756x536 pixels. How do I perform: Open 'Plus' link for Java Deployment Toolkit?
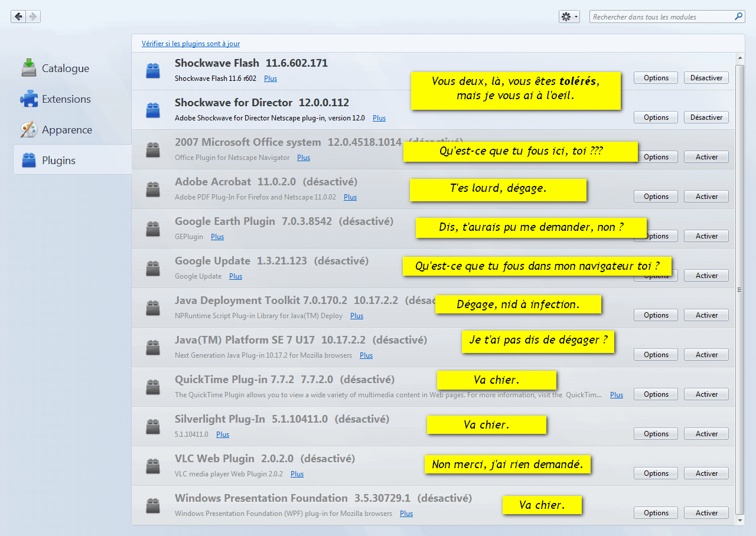pos(357,316)
